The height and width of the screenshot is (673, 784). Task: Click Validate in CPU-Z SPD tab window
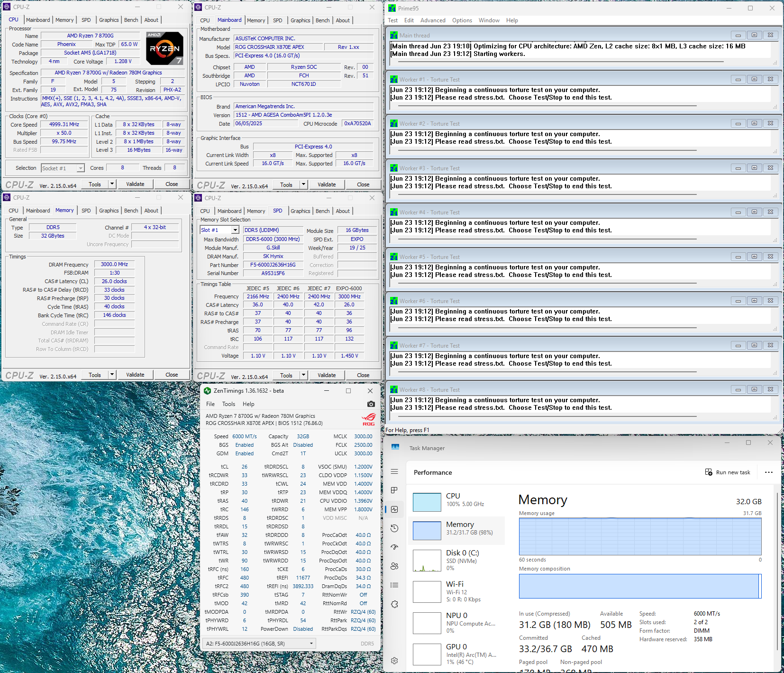pos(327,375)
